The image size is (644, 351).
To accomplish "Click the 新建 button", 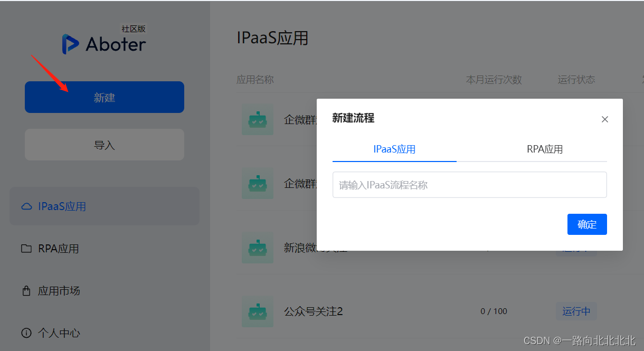I will [x=104, y=97].
